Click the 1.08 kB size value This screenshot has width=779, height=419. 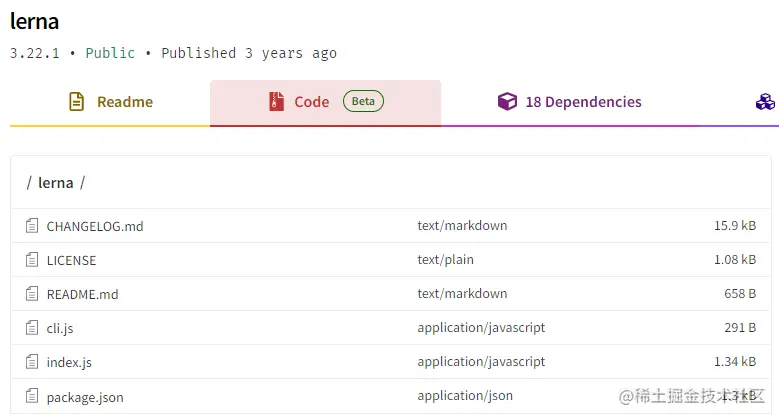735,259
